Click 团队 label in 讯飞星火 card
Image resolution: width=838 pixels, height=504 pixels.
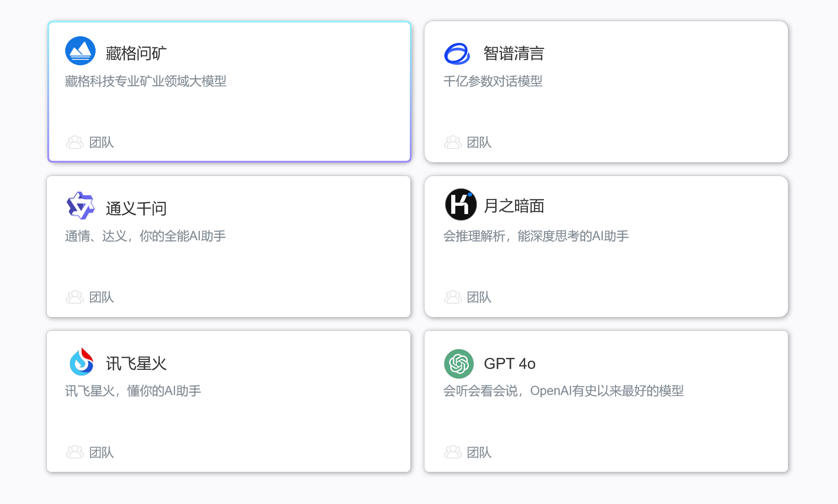pos(102,453)
